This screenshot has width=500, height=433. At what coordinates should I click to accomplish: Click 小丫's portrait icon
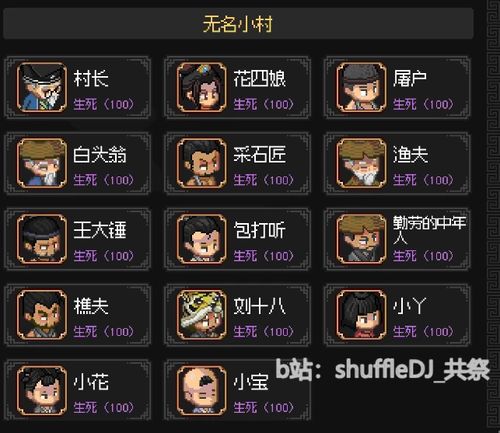pyautogui.click(x=361, y=315)
